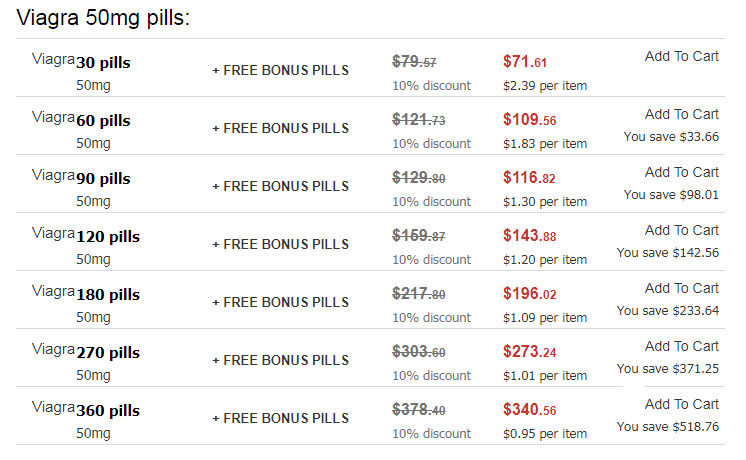The width and height of the screenshot is (746, 460).
Task: Click the $71.61 discounted price
Action: (x=526, y=62)
